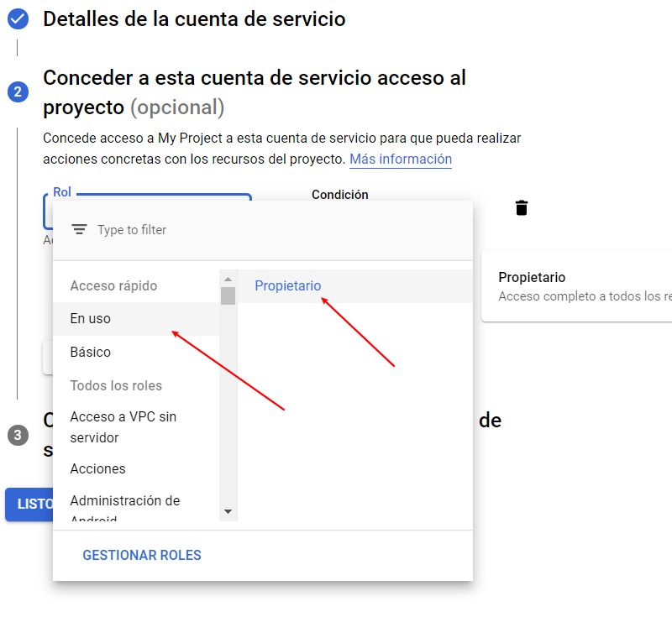Click the role category scrollbar thumb
Viewport: 672px width, 638px height.
228,295
